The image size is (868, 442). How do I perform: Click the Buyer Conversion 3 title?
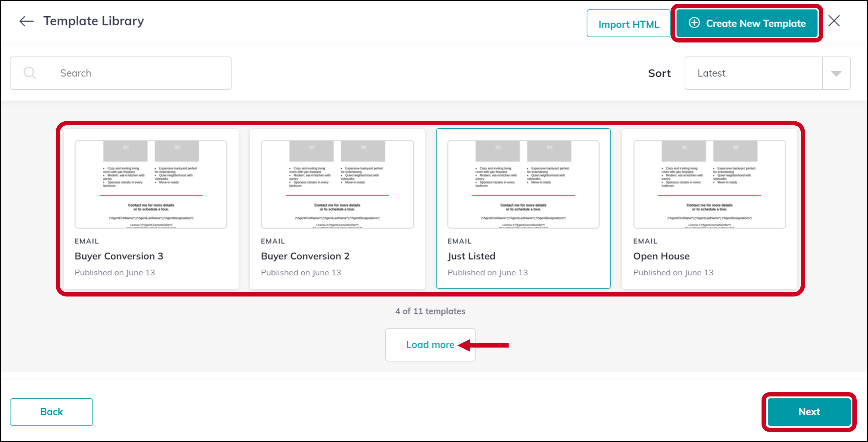119,256
